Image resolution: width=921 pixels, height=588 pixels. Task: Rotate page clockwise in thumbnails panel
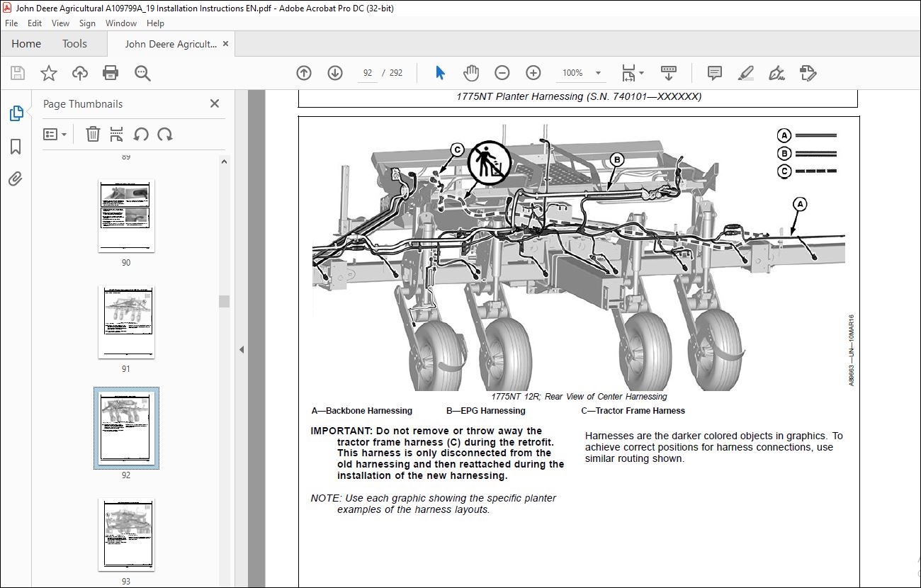[165, 134]
